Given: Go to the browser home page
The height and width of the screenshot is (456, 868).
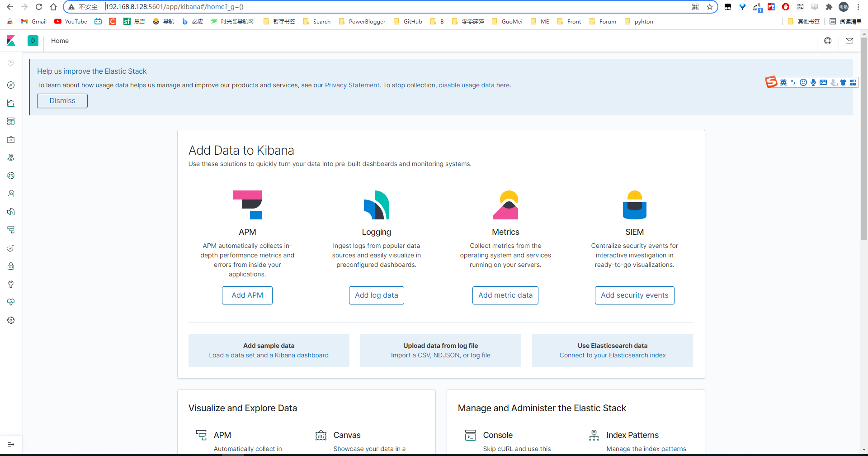Looking at the screenshot, I should tap(53, 7).
